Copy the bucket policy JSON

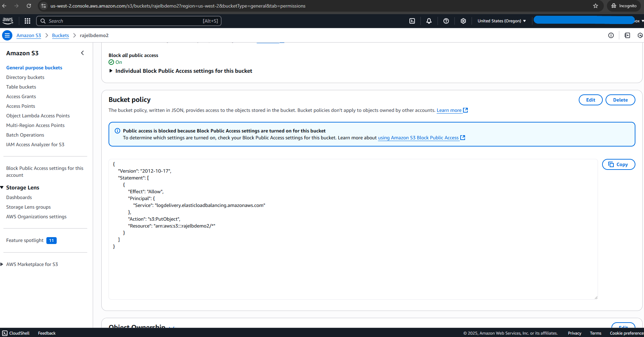pyautogui.click(x=618, y=164)
